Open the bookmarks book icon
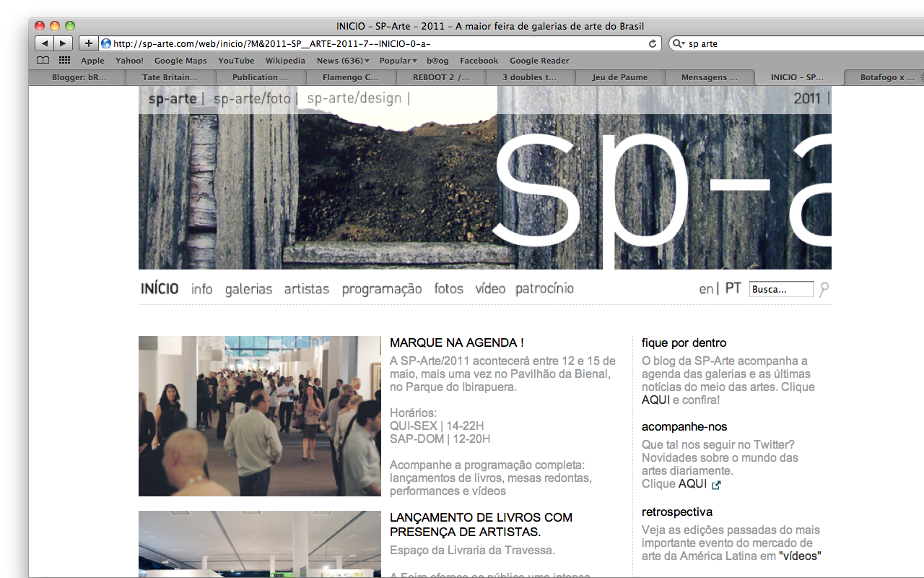This screenshot has width=924, height=578. 43,61
